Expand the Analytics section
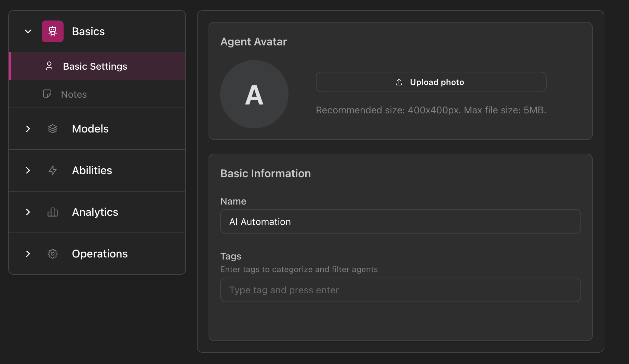629x364 pixels. point(28,212)
